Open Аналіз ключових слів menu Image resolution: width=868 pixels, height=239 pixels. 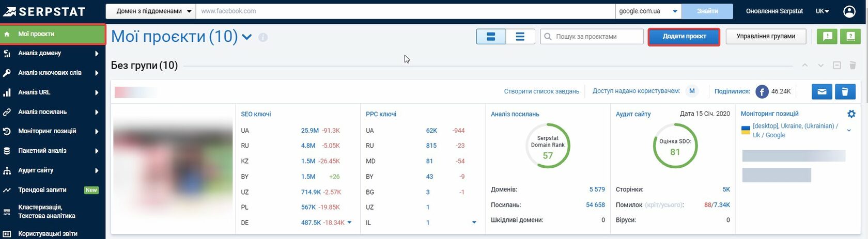click(53, 73)
